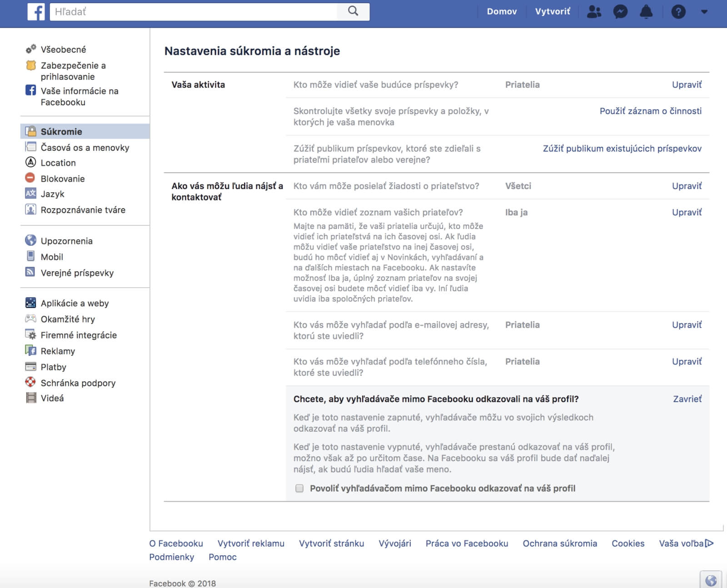
Task: Click the Časová os a menovky icon
Action: 30,147
